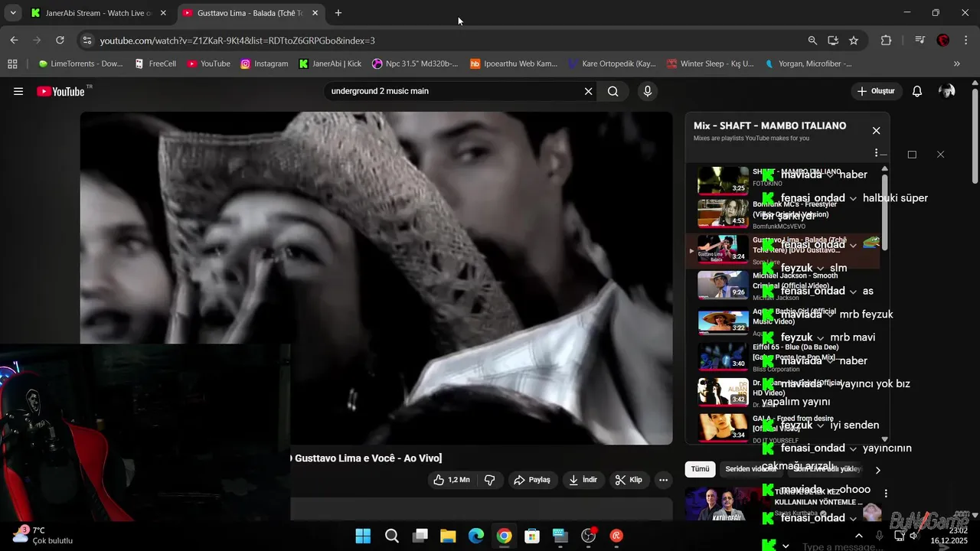Image resolution: width=980 pixels, height=551 pixels.
Task: Show more filter chips arrow
Action: pos(877,470)
